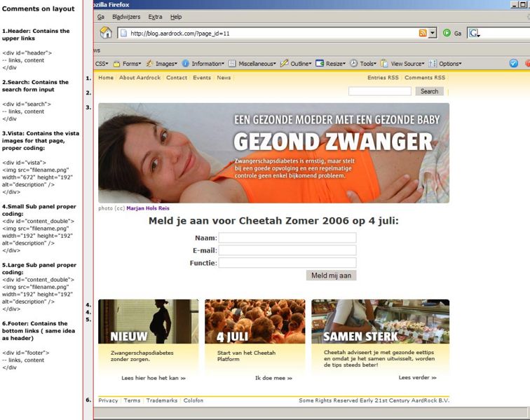Image resolution: width=530 pixels, height=420 pixels.
Task: Open the Extra menu in menu bar
Action: (155, 16)
